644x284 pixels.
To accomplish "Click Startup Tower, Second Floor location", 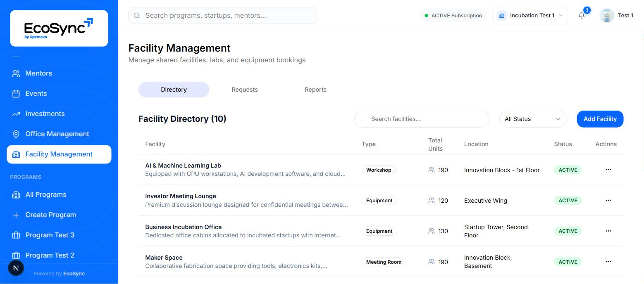I will point(496,231).
